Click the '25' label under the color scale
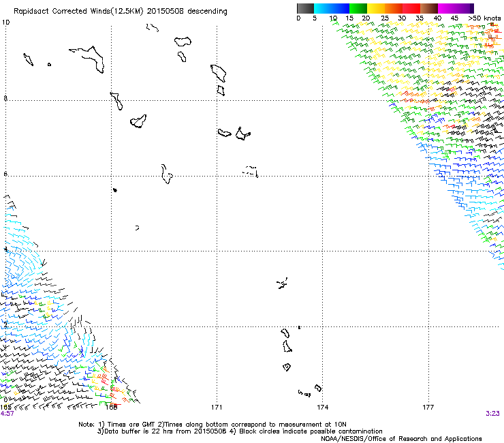This screenshot has width=504, height=443. (385, 18)
